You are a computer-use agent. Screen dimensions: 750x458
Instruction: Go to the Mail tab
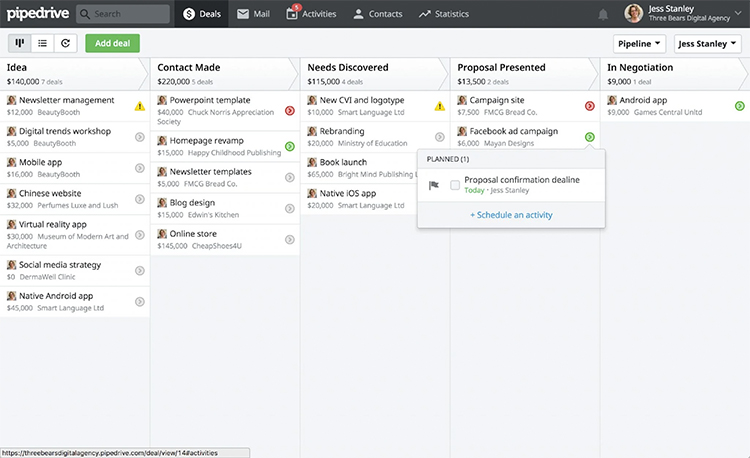coord(256,14)
